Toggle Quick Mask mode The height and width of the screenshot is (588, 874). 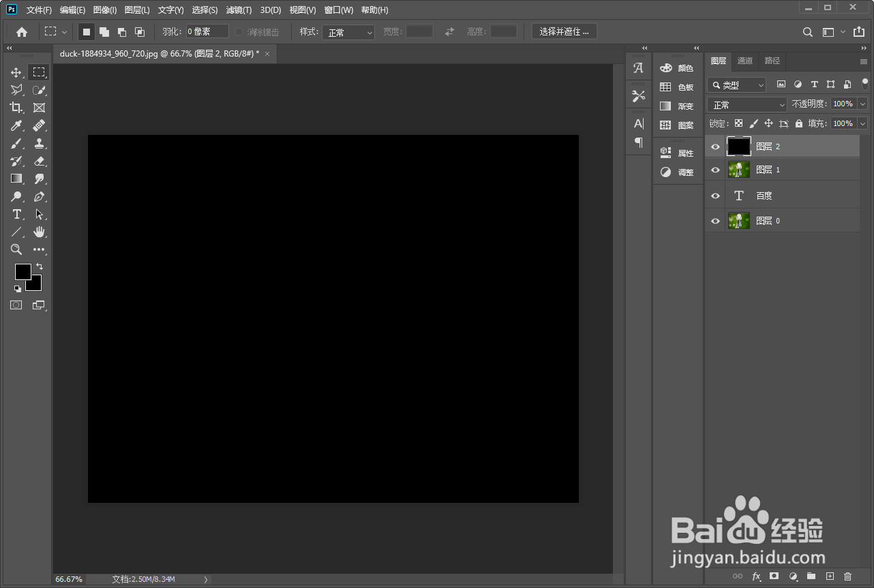point(16,305)
